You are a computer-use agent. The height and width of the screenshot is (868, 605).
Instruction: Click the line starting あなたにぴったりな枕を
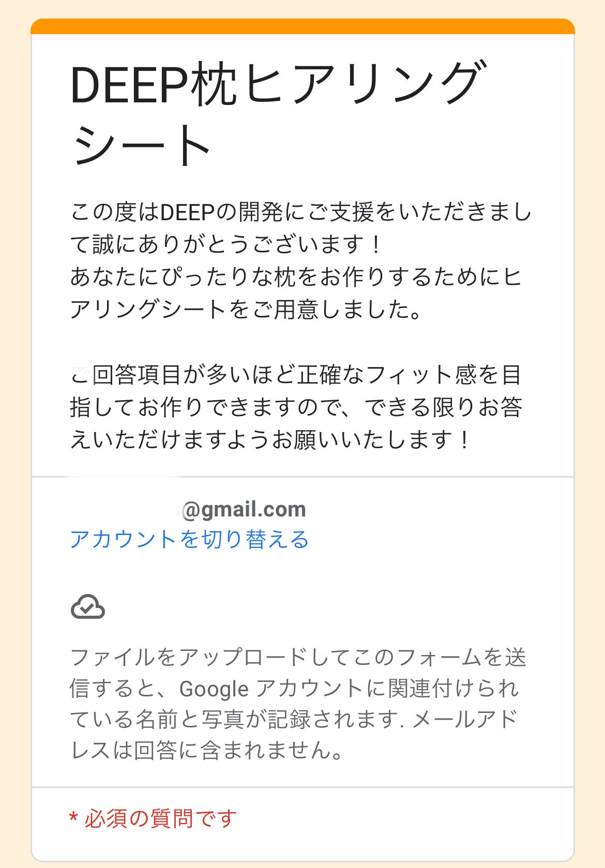point(296,277)
